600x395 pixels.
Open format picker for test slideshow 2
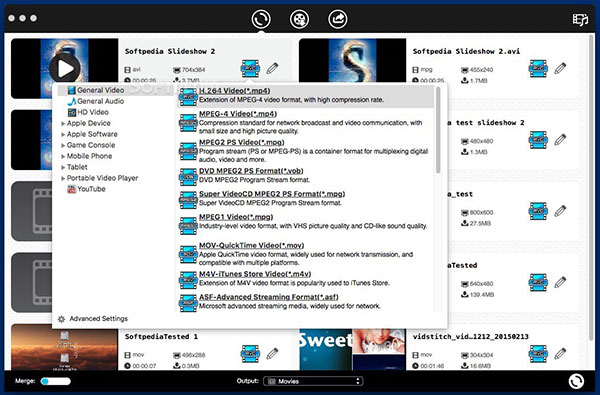click(538, 140)
